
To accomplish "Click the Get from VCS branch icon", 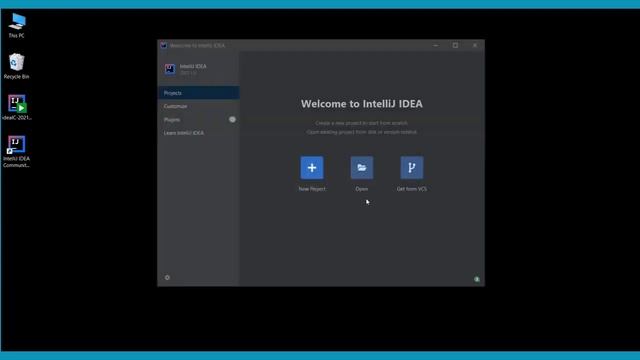I will pos(411,167).
